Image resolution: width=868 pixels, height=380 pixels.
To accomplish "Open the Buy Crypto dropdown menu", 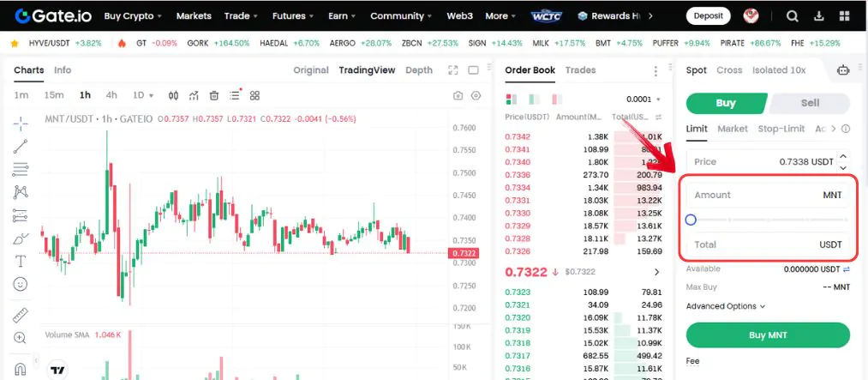I will 133,16.
